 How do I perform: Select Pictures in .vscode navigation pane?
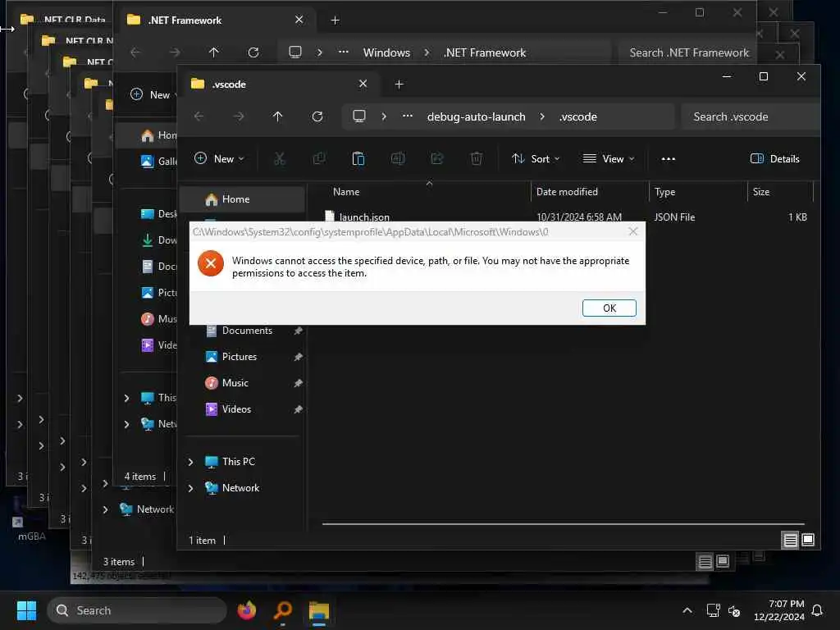pos(240,357)
